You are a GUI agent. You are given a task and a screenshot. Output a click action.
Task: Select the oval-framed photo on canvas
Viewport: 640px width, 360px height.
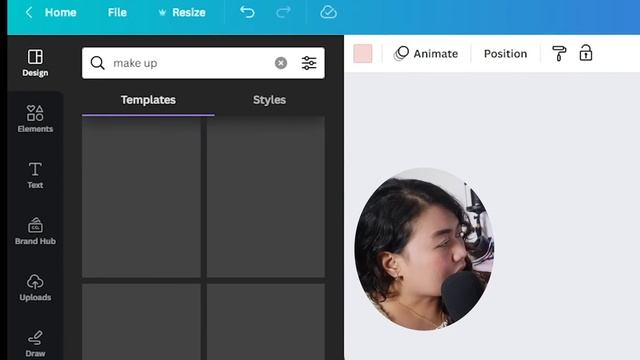coord(424,249)
